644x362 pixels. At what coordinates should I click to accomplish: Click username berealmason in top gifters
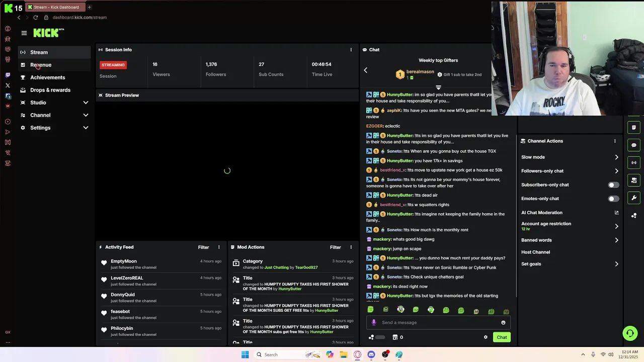point(420,72)
